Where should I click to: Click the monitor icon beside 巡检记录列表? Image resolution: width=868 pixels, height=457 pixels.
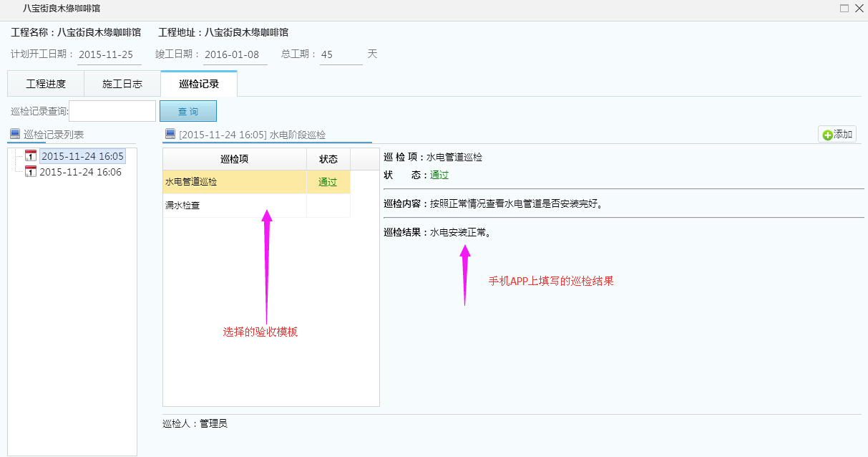15,134
